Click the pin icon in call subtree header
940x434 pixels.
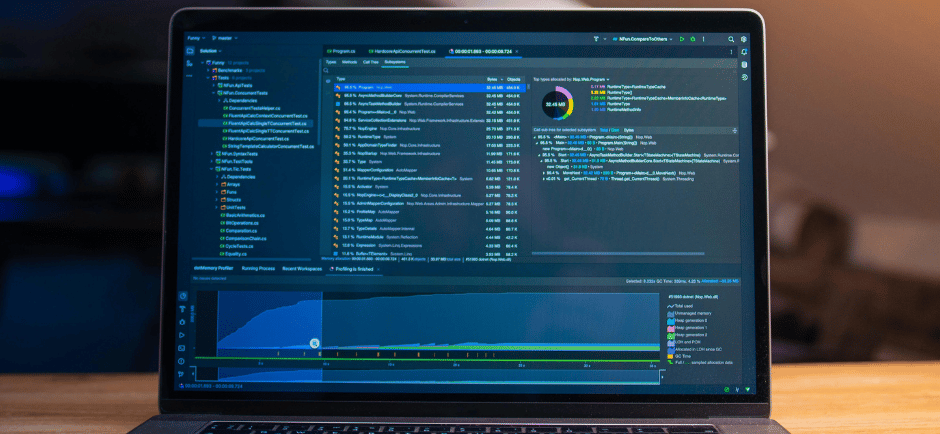click(x=734, y=130)
